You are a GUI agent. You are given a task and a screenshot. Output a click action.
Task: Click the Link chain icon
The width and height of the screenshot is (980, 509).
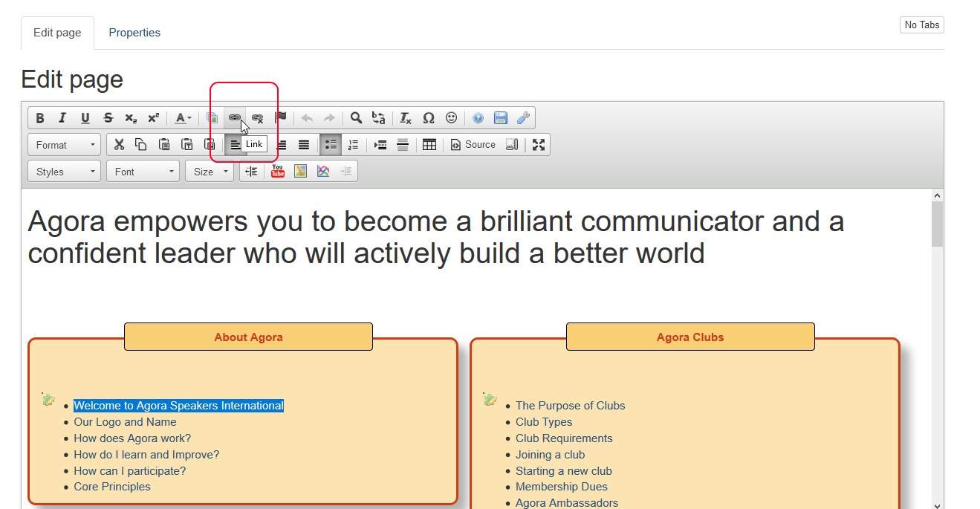pyautogui.click(x=235, y=118)
